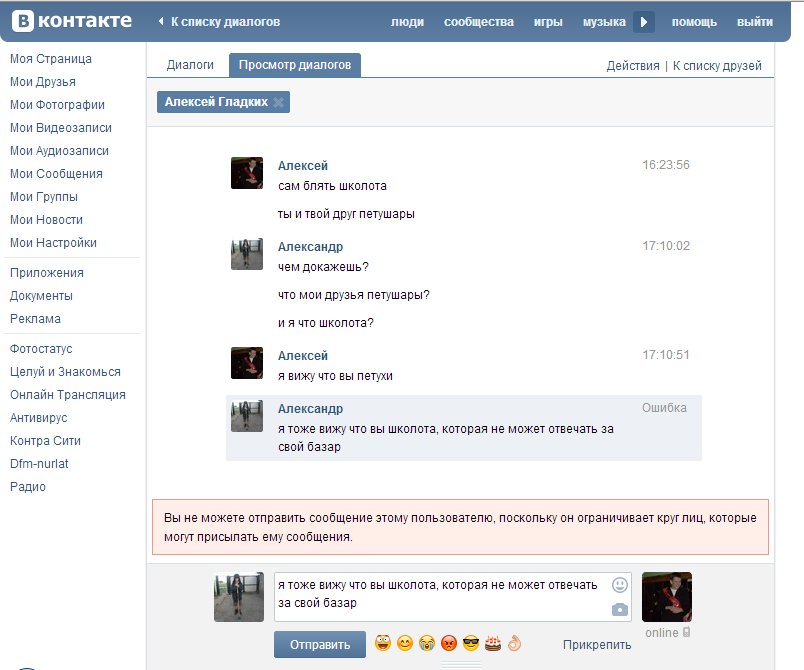Viewport: 804px width, 670px height.
Task: Open музыка in the top navigation
Action: pyautogui.click(x=604, y=22)
